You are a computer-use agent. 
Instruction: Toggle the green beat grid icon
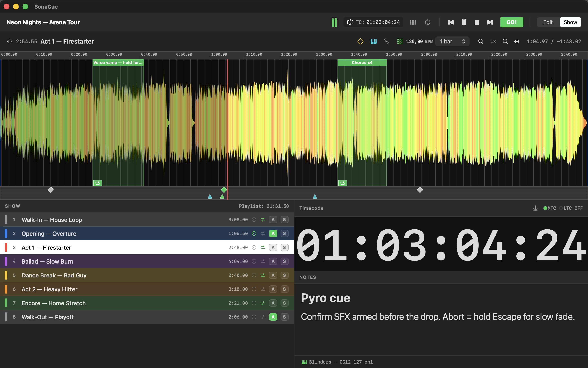click(400, 41)
